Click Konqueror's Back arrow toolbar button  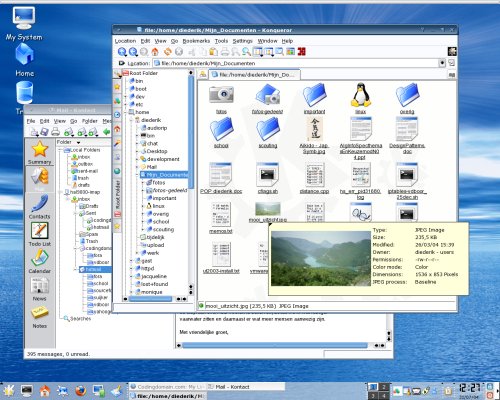[133, 52]
